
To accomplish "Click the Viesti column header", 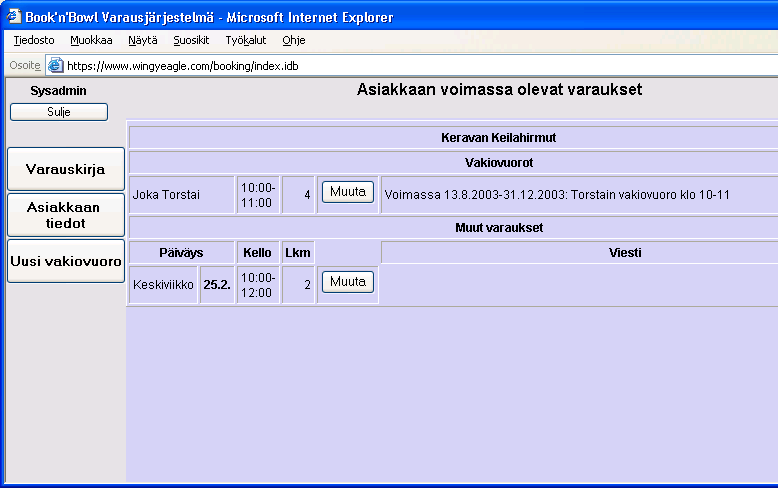I will pos(625,253).
